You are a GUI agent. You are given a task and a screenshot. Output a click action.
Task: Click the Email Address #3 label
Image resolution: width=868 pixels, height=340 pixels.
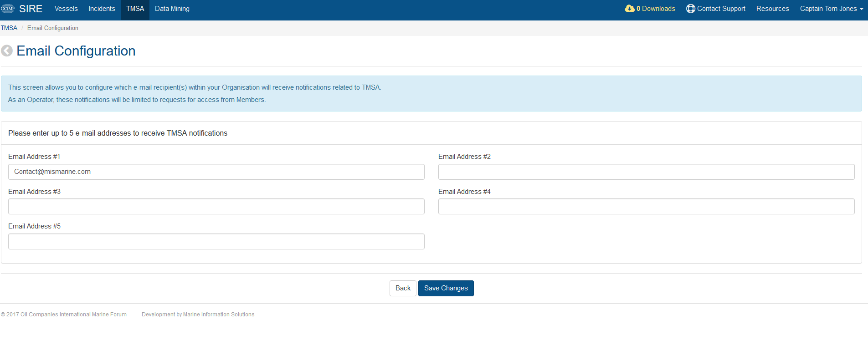[x=34, y=192]
